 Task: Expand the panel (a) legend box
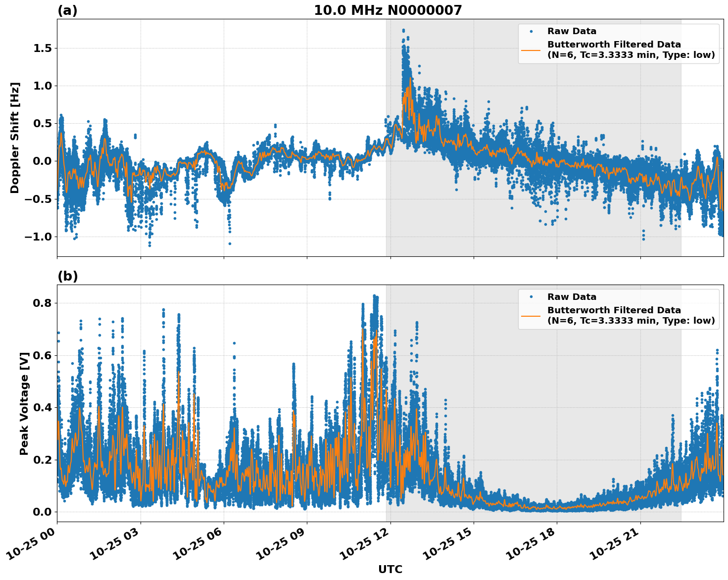(x=619, y=43)
